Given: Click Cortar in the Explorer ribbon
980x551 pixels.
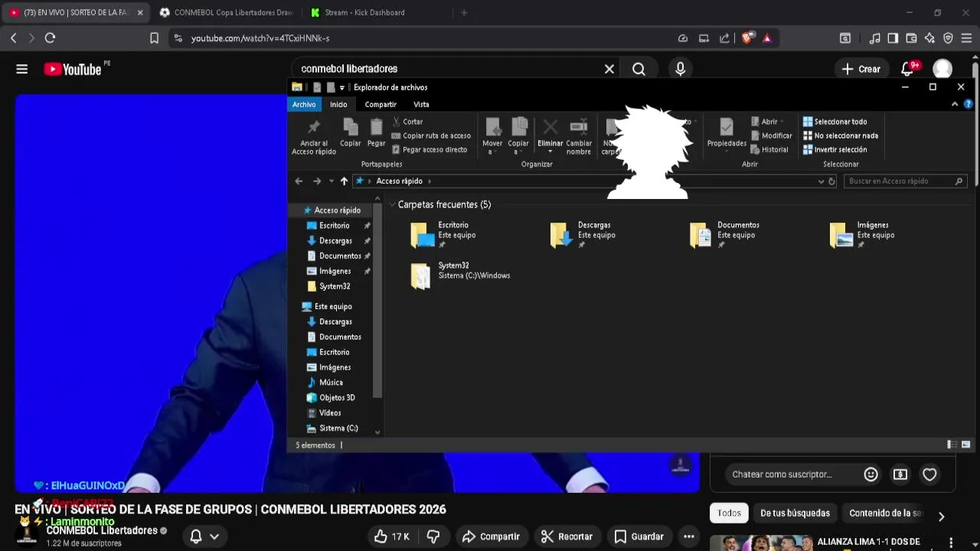Looking at the screenshot, I should [x=407, y=122].
